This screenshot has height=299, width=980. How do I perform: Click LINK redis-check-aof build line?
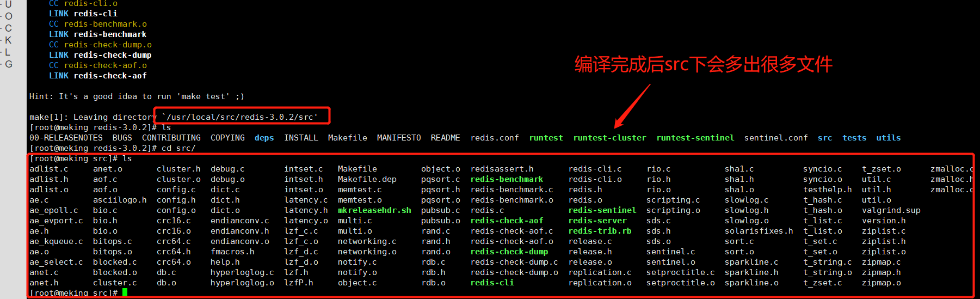pos(98,76)
